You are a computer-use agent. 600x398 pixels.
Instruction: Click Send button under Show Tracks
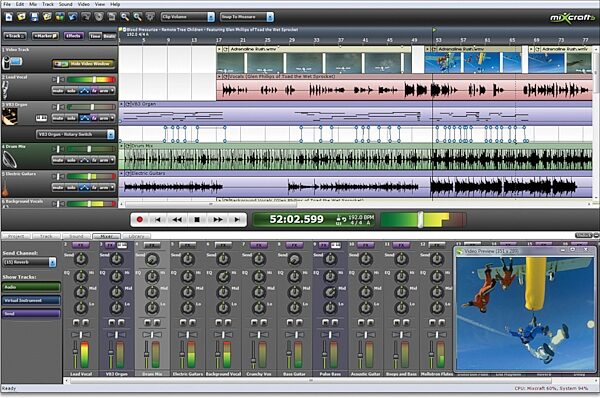[31, 314]
